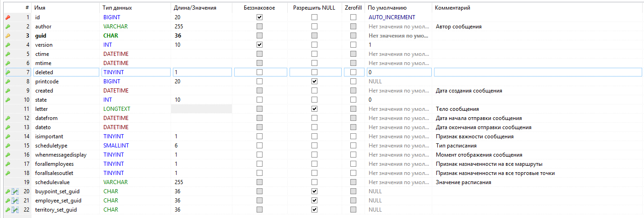Click the green index key icon for author
Image resolution: width=644 pixels, height=218 pixels.
pos(7,27)
